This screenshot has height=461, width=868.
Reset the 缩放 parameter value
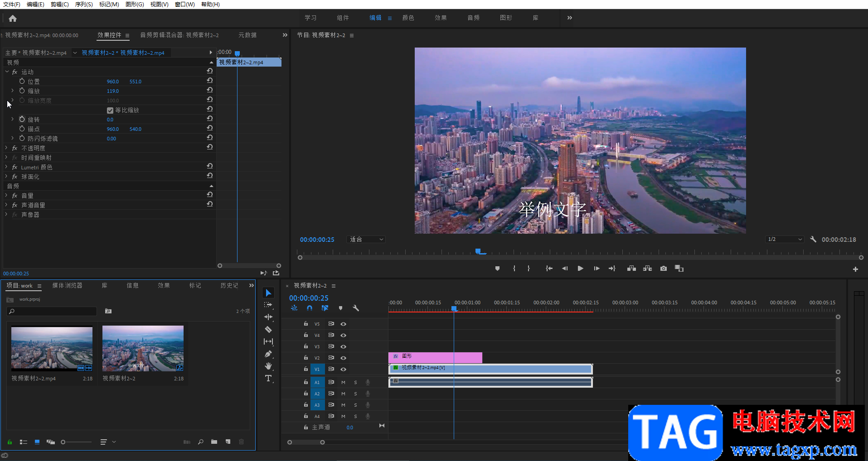pyautogui.click(x=210, y=90)
